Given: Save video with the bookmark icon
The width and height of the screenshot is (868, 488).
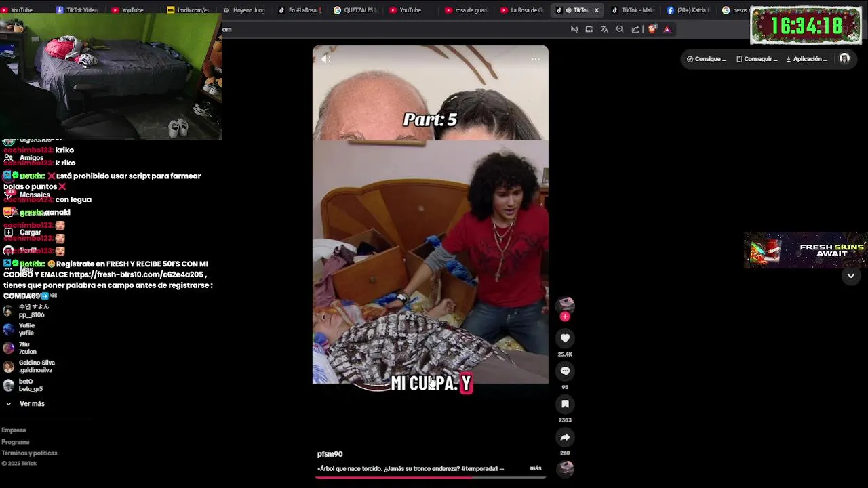Looking at the screenshot, I should (565, 404).
